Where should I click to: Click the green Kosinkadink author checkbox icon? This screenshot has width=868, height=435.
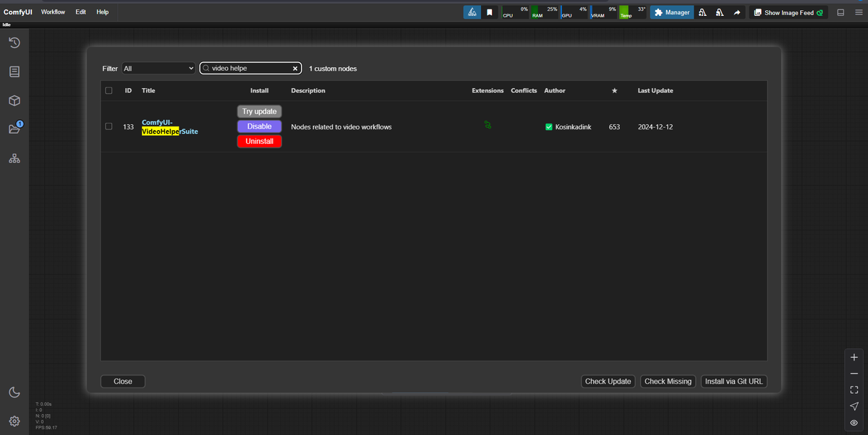pos(549,127)
